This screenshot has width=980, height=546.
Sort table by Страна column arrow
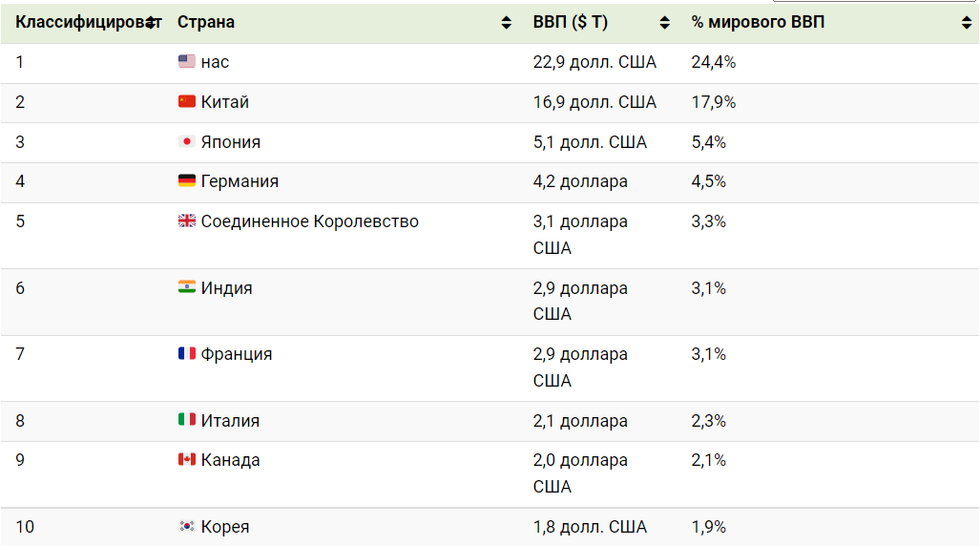pos(506,23)
